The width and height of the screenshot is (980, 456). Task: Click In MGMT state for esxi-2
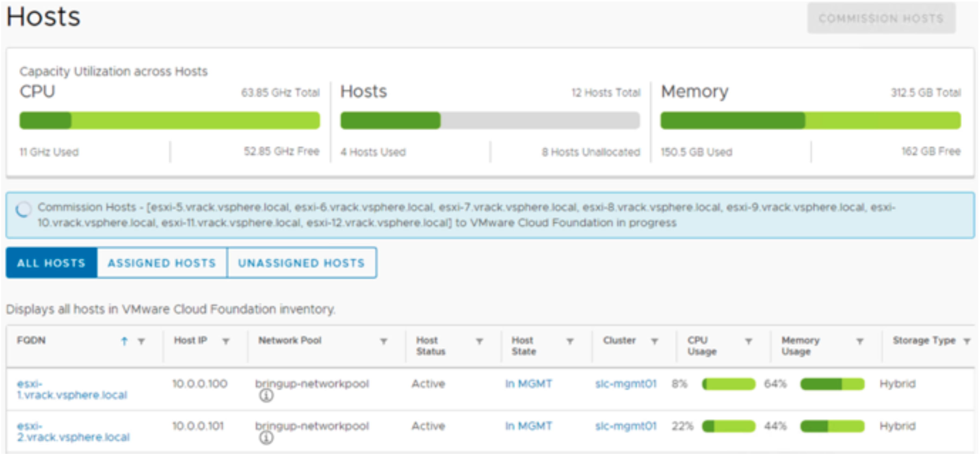[x=528, y=426]
